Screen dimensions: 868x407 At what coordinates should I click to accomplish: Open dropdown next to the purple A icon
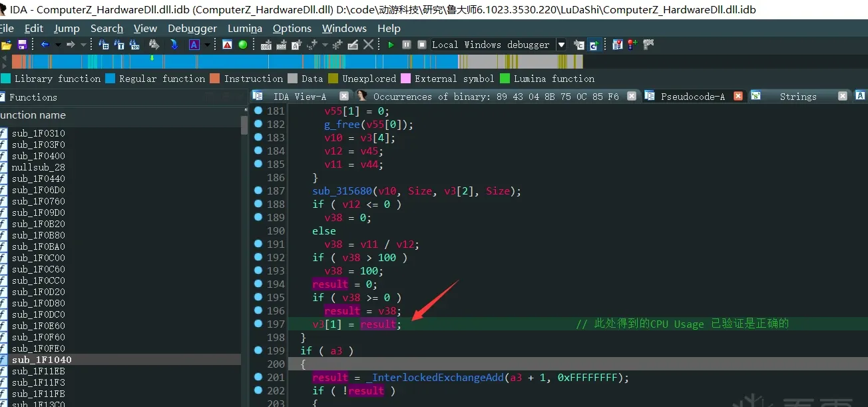point(207,45)
